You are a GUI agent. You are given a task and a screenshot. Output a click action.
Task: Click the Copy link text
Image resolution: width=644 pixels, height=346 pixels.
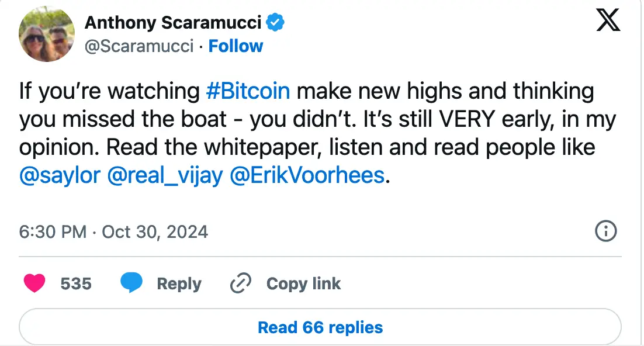point(303,284)
